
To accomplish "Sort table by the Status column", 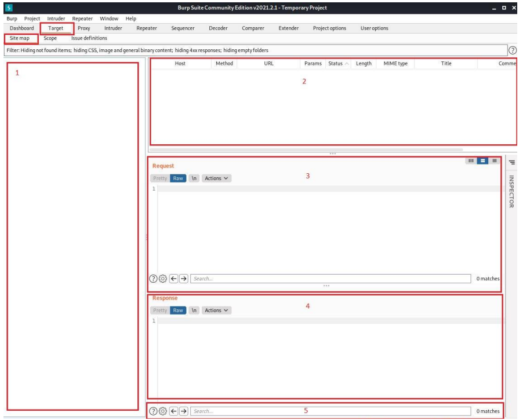I will click(x=338, y=64).
